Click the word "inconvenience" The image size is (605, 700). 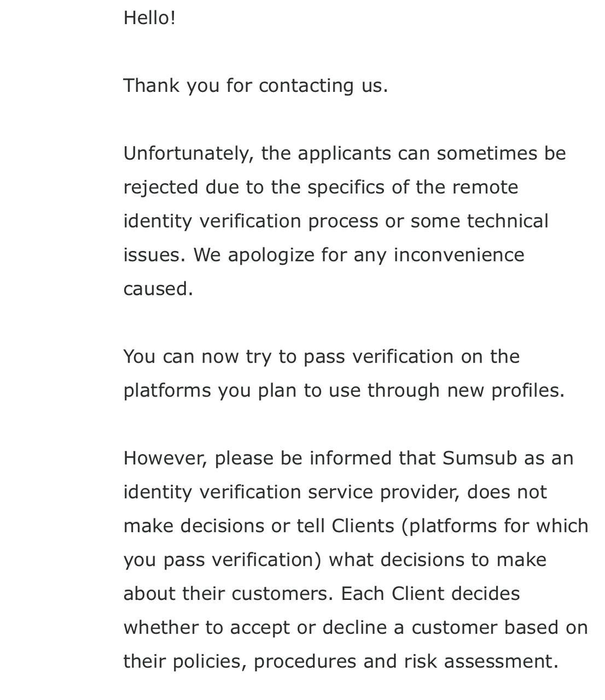coord(459,255)
